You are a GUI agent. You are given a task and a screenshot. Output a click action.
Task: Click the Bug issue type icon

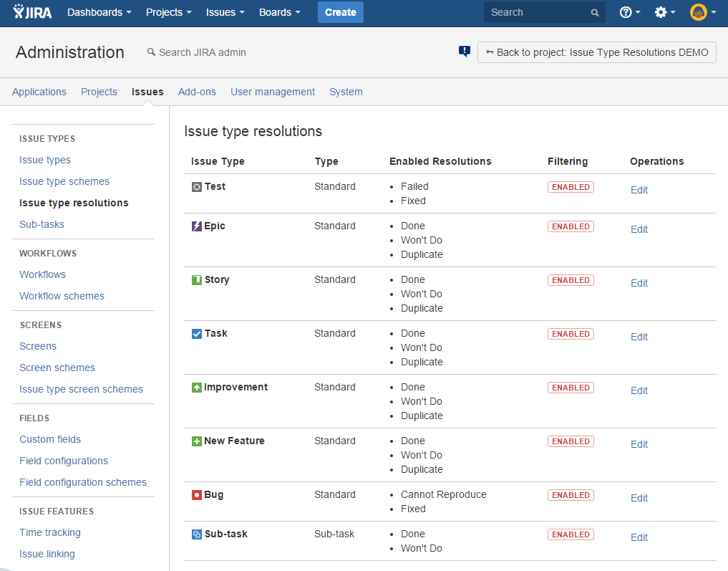click(197, 495)
